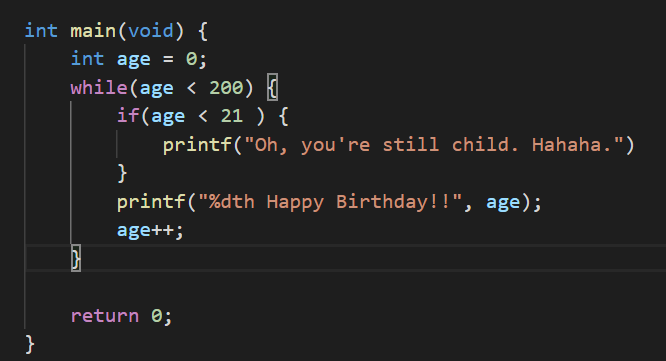
Task: Click the age argument in second printf
Action: pyautogui.click(x=503, y=203)
